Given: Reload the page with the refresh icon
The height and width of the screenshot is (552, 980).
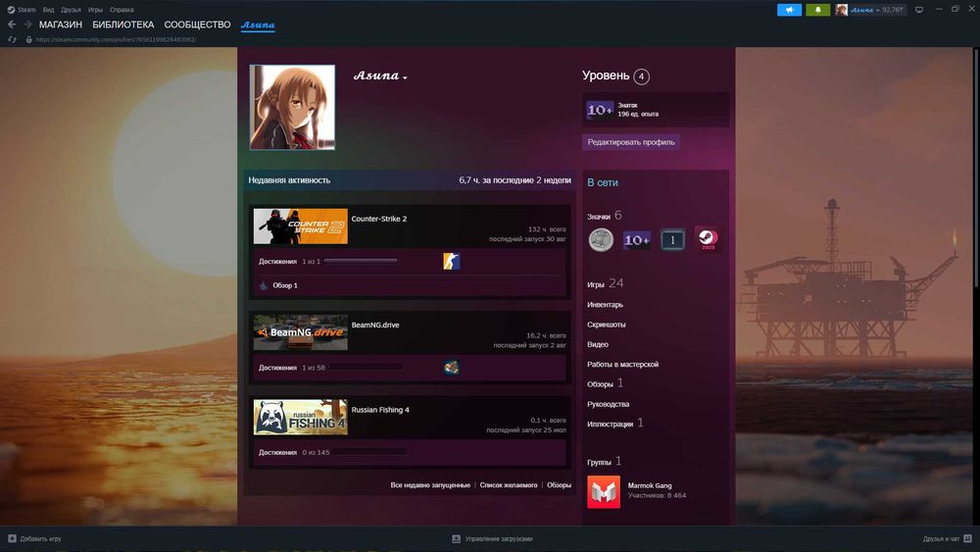Looking at the screenshot, I should [x=12, y=39].
